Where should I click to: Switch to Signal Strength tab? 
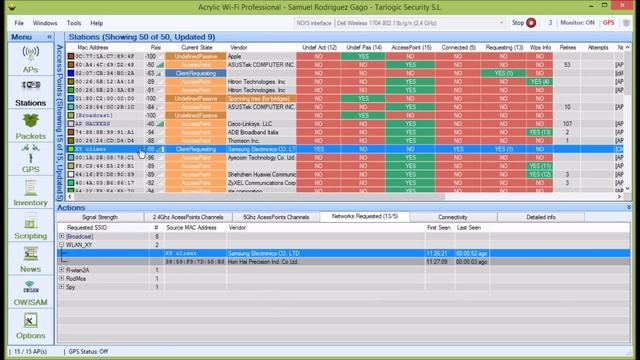pyautogui.click(x=100, y=217)
